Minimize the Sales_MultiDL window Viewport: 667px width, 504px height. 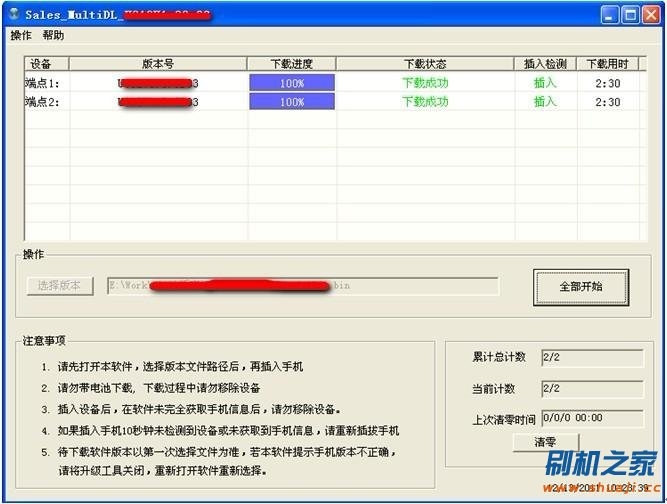pos(610,15)
